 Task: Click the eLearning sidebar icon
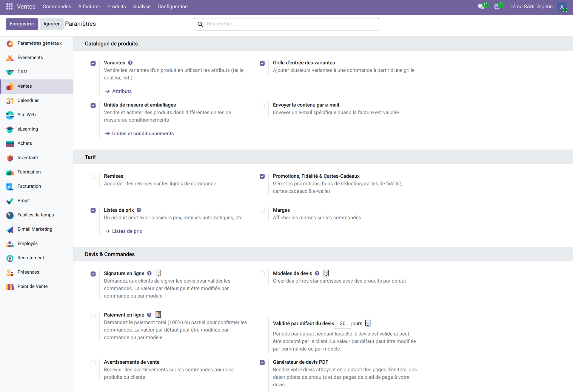pyautogui.click(x=10, y=129)
